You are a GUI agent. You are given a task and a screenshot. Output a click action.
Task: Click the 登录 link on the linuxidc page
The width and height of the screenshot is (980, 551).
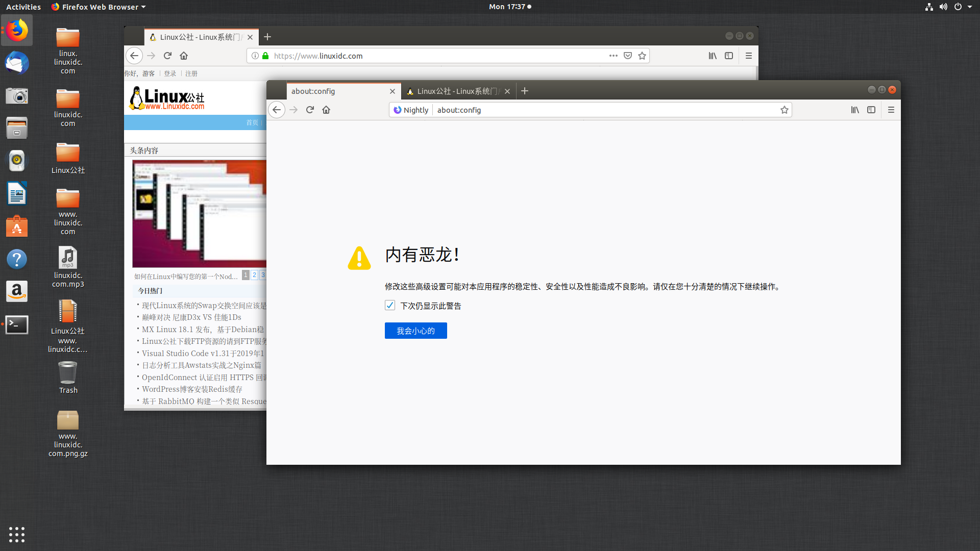tap(170, 73)
